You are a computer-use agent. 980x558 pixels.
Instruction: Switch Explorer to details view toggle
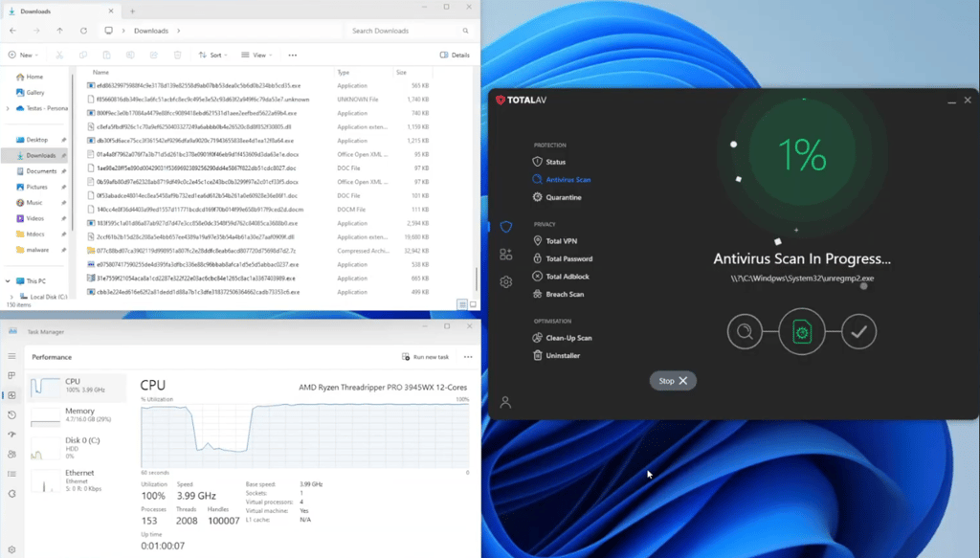click(x=462, y=304)
